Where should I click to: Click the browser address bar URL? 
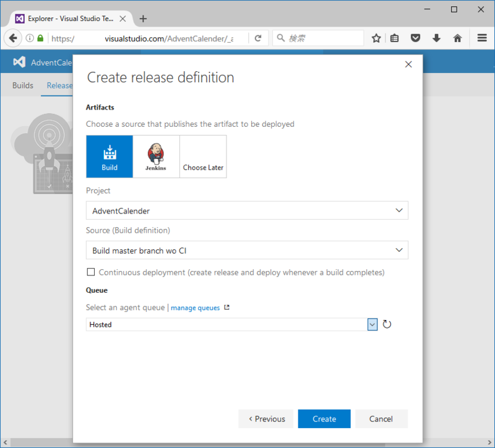coord(142,38)
